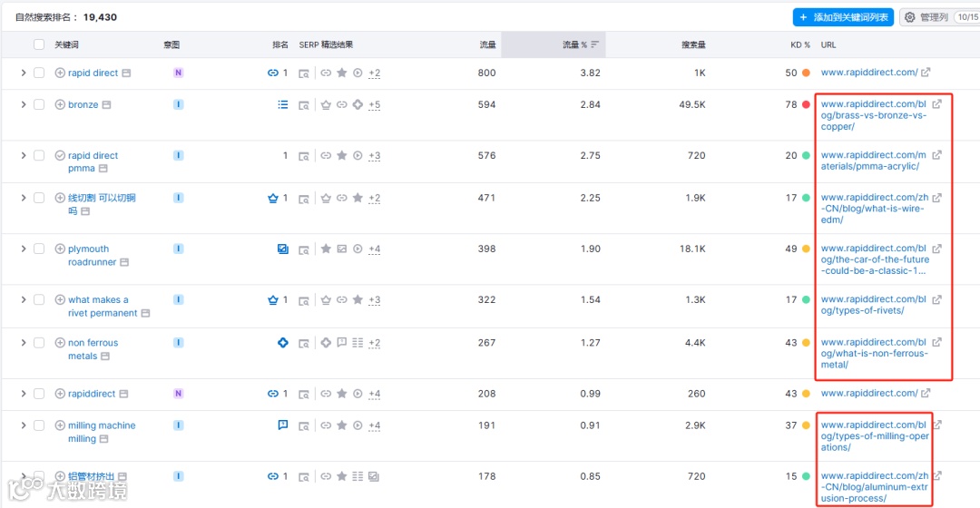Click SERP view icon in bronze row

coord(304,105)
